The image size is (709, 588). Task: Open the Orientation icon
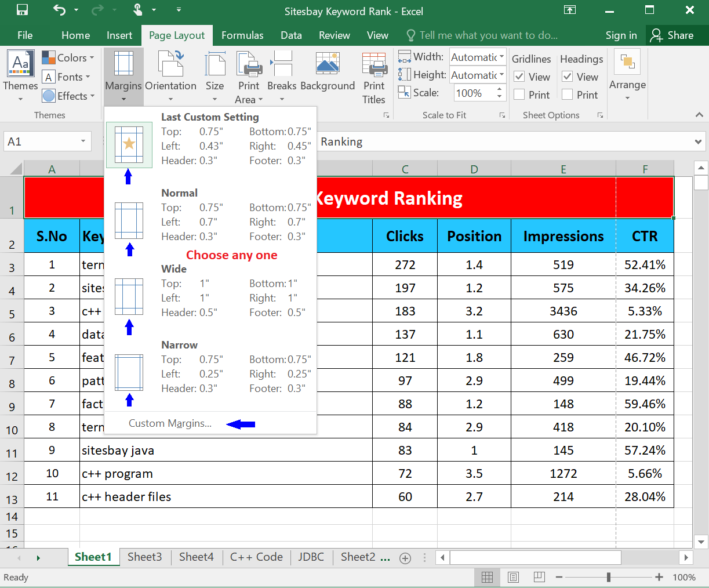pos(170,63)
